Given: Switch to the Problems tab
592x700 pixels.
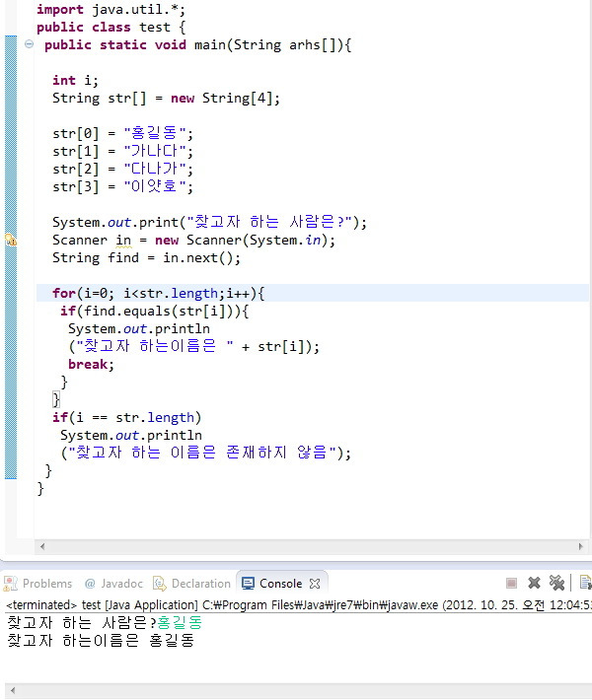Looking at the screenshot, I should click(x=37, y=584).
